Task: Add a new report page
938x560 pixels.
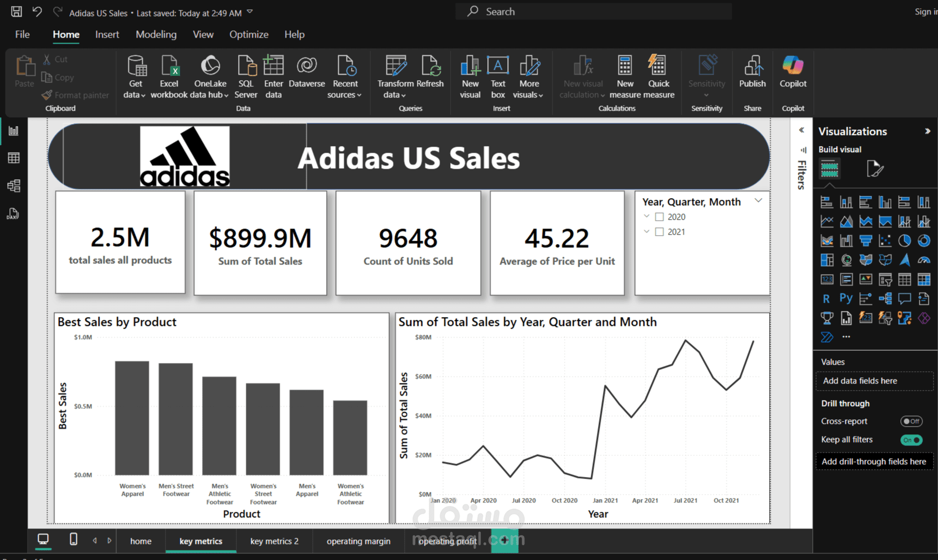Action: (x=504, y=540)
